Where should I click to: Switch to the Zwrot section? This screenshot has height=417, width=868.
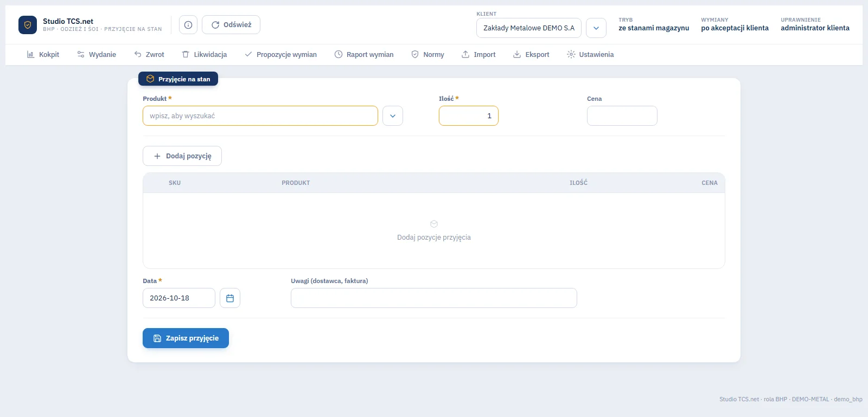pos(149,55)
